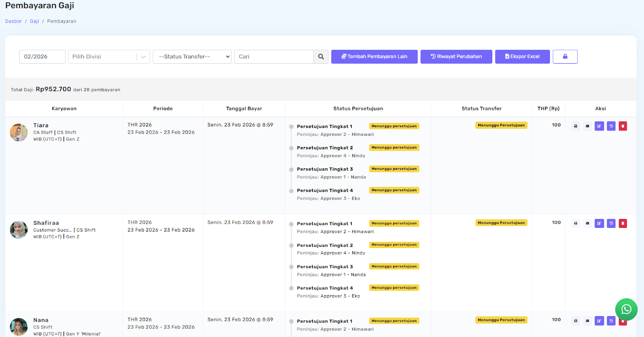Email Tiara's payslip via envelope icon
Image resolution: width=644 pixels, height=337 pixels.
pyautogui.click(x=587, y=126)
